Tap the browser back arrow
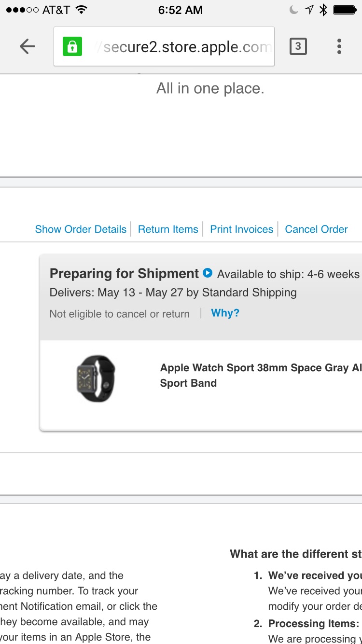This screenshot has height=644, width=362. point(28,46)
